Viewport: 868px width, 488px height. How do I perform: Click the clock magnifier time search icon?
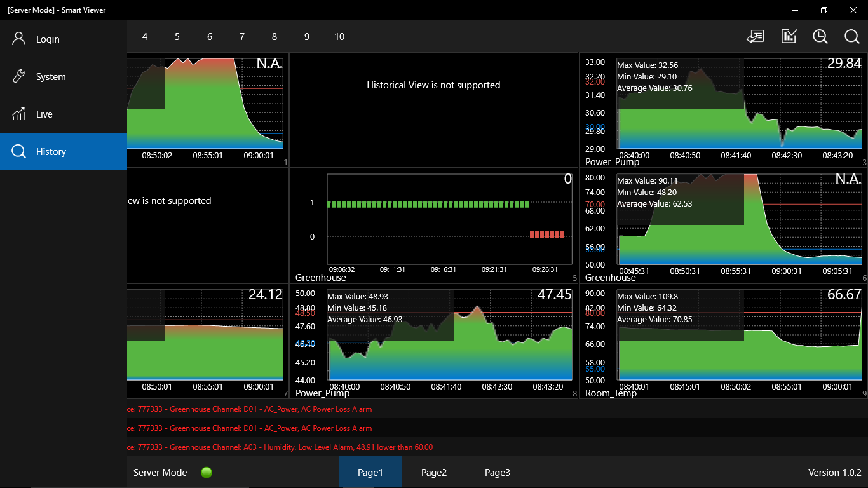[820, 36]
